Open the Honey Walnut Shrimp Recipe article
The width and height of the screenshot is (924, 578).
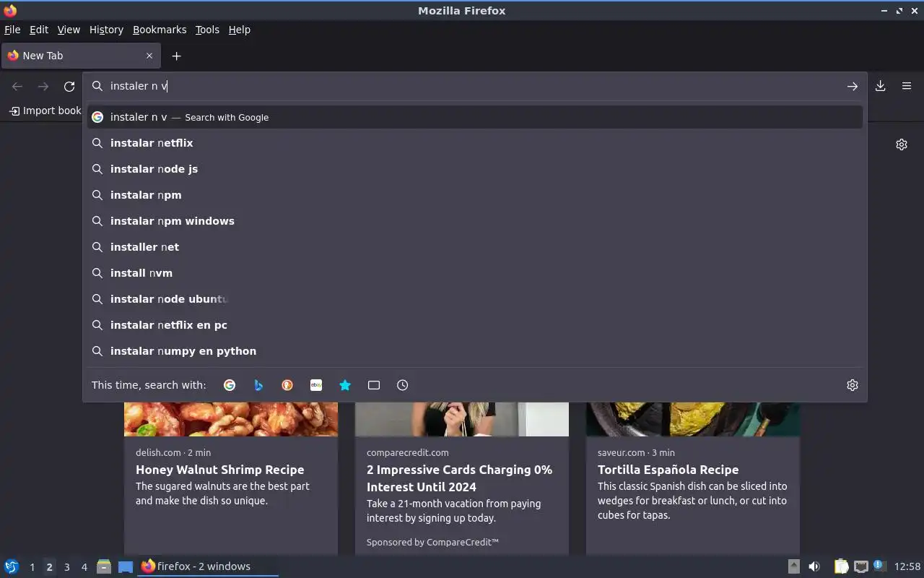coord(219,470)
